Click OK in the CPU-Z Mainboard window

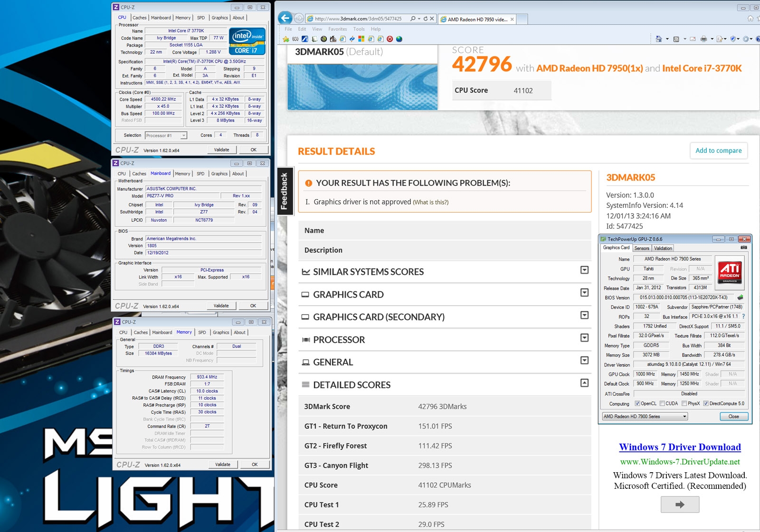253,306
